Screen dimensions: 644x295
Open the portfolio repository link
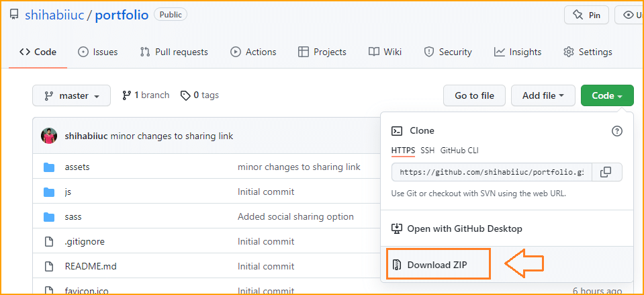coord(122,15)
